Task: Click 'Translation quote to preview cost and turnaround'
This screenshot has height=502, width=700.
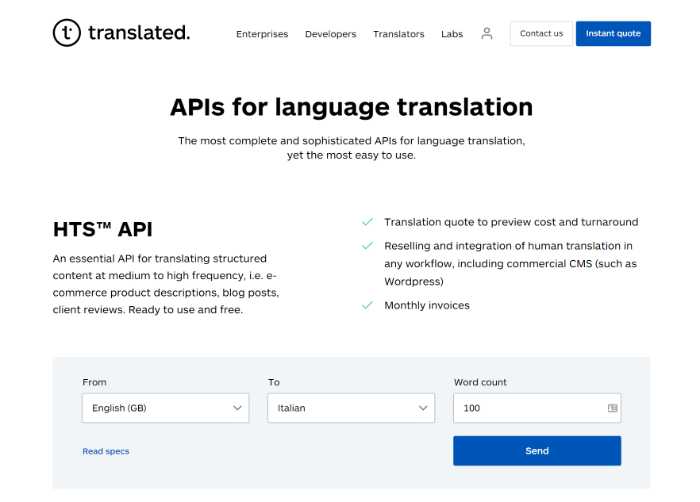Action: click(x=511, y=222)
